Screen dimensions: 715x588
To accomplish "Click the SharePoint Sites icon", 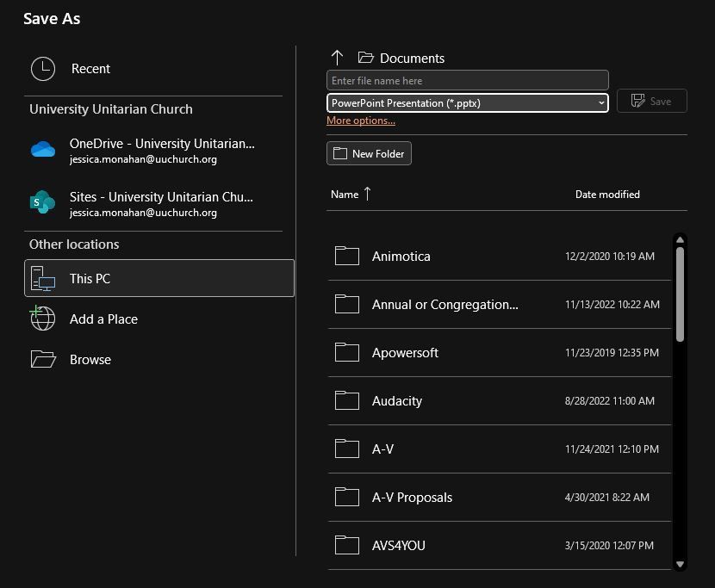I will click(x=42, y=202).
